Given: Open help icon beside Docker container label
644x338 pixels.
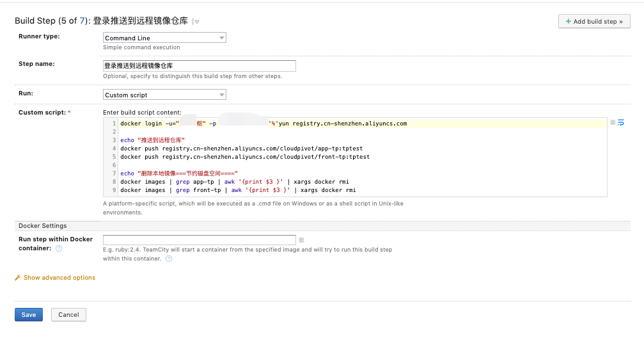Looking at the screenshot, I should 59,248.
